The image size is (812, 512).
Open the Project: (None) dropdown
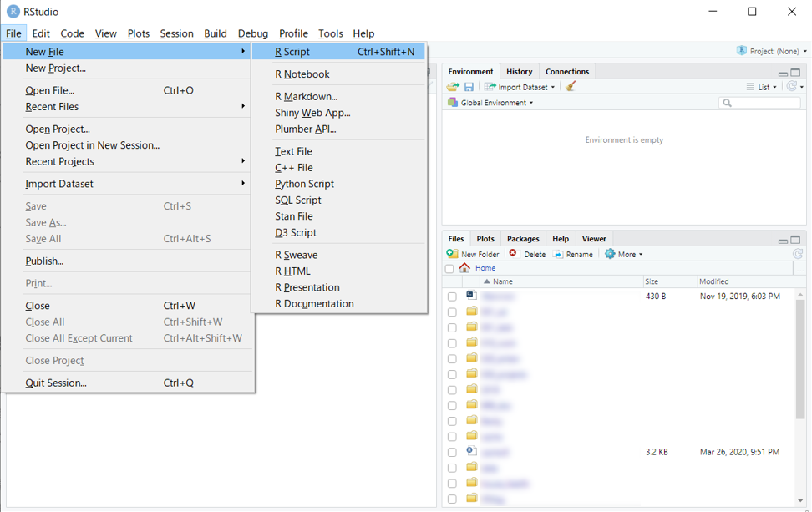point(772,51)
